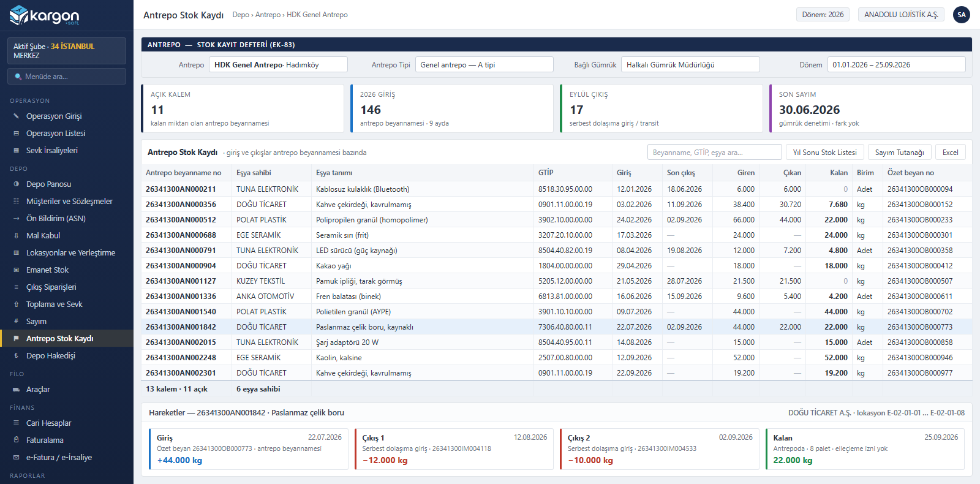This screenshot has height=484, width=980.
Task: Click the Toplama ve Sevk icon
Action: (x=16, y=304)
